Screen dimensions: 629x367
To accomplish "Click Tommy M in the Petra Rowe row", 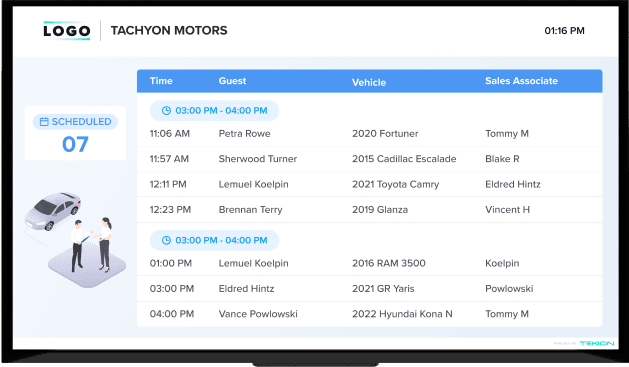I will tap(507, 134).
